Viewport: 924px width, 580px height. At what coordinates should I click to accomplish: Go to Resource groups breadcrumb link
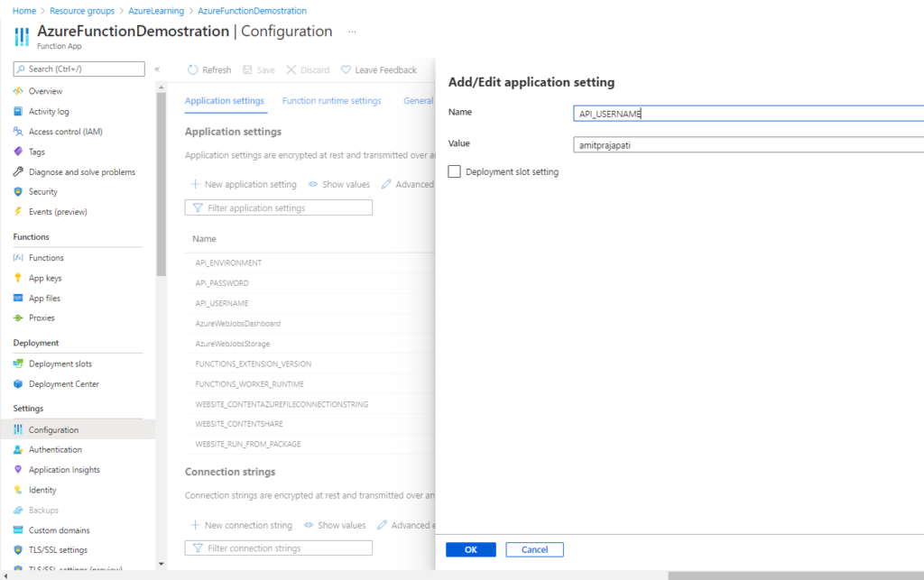pos(82,11)
